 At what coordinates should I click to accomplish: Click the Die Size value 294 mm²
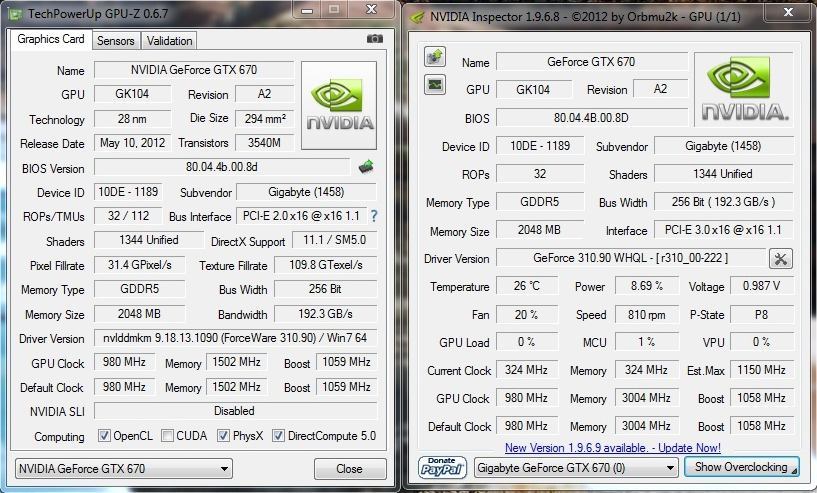tap(264, 119)
